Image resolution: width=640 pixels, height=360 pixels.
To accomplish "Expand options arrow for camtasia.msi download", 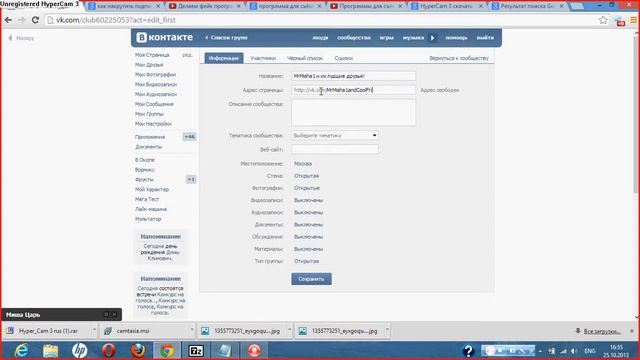I will (192, 331).
